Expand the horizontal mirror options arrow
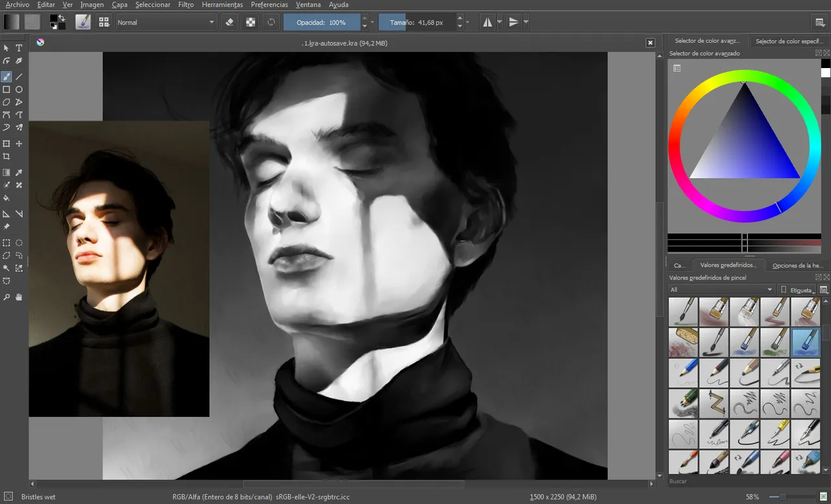 (x=499, y=22)
